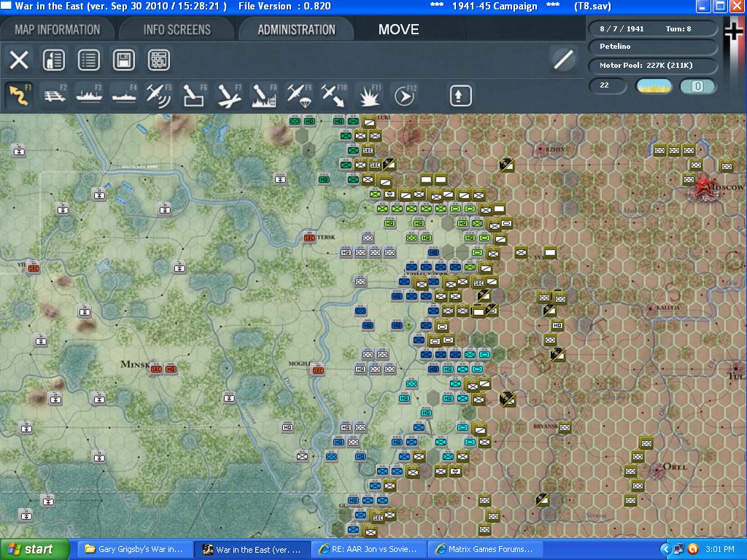Select F8 bomb city mode icon

(264, 96)
